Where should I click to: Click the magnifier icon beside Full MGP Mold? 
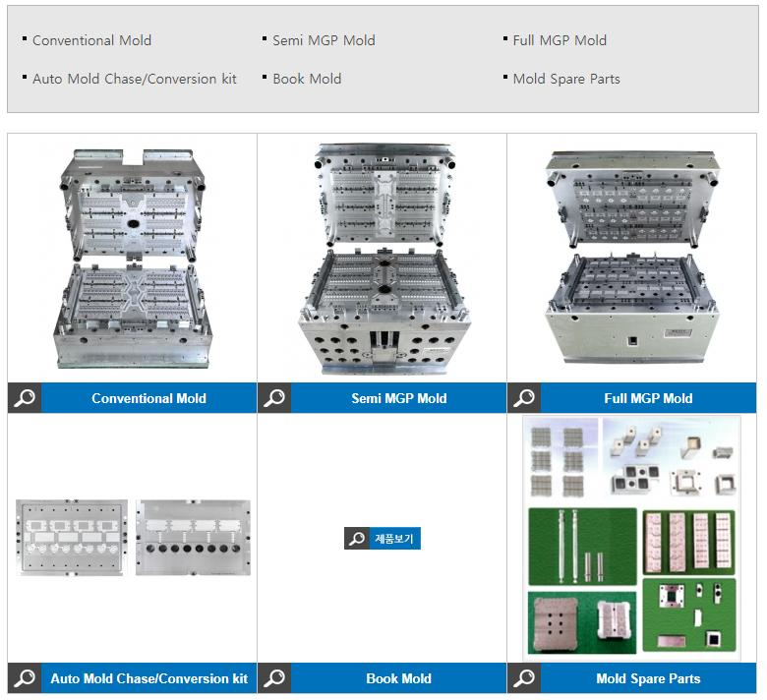point(524,398)
